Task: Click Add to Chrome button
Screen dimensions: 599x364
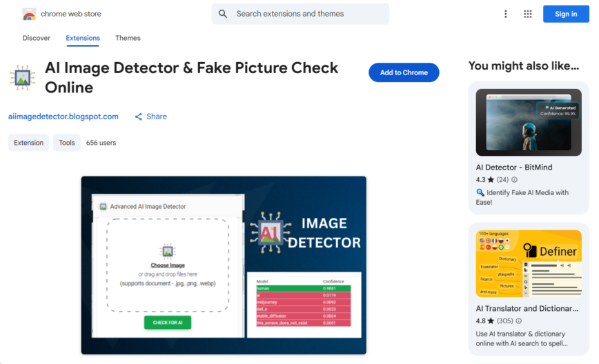Action: tap(404, 72)
